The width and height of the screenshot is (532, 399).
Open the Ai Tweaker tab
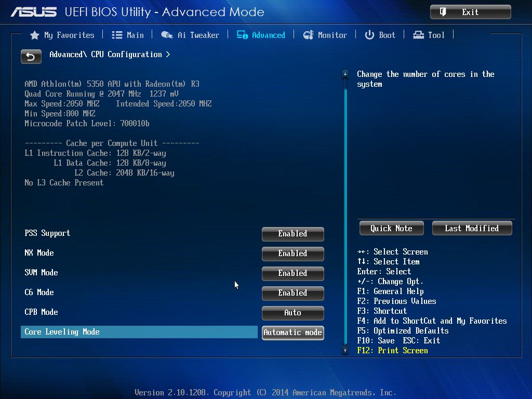190,35
